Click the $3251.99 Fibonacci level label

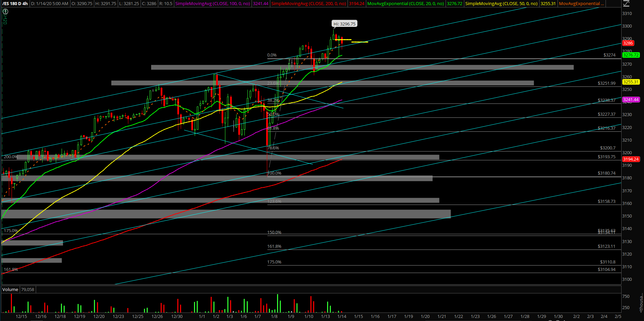click(x=607, y=83)
